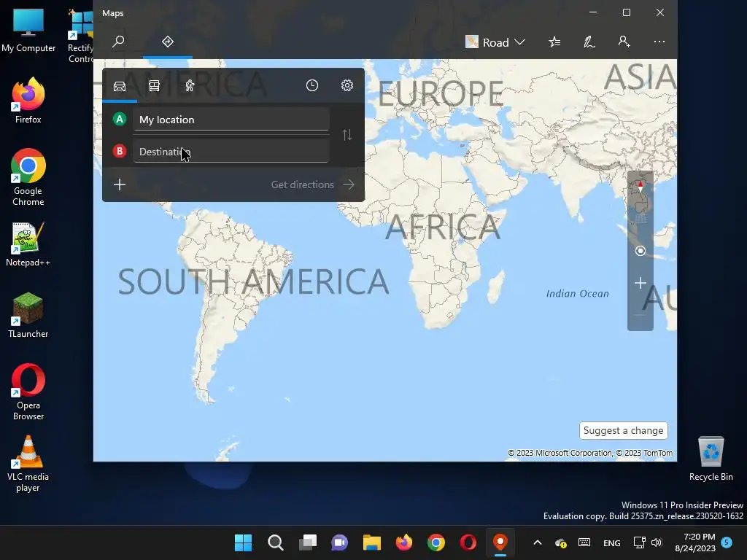Open Task View on taskbar
Image resolution: width=747 pixels, height=560 pixels.
pos(308,542)
